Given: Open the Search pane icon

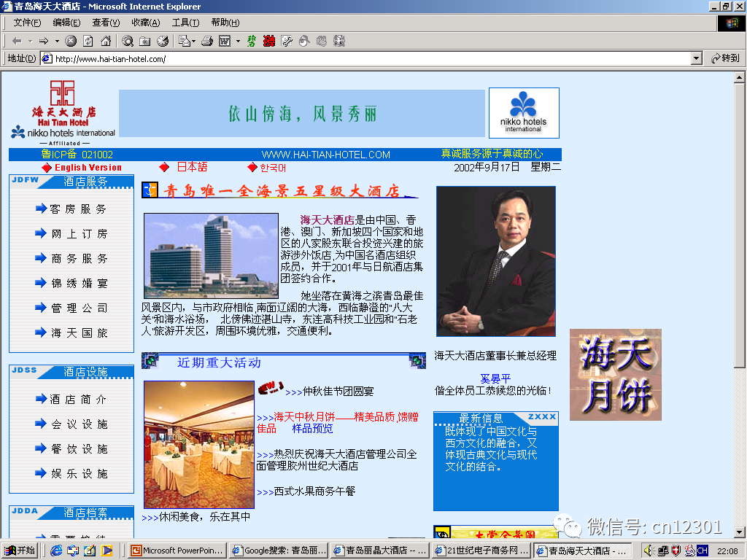Looking at the screenshot, I should pyautogui.click(x=127, y=42).
